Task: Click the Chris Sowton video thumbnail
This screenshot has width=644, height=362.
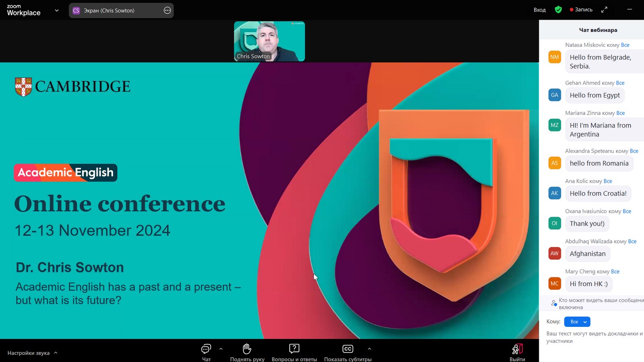Action: click(269, 41)
